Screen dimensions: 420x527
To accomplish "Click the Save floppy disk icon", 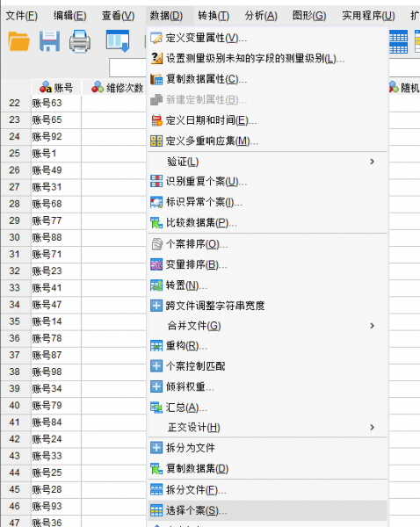I will 49,41.
